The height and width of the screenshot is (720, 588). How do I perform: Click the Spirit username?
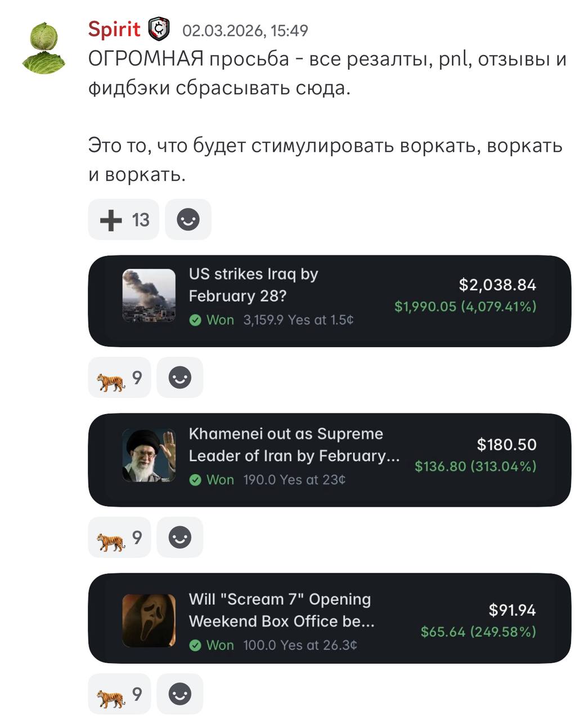point(114,29)
